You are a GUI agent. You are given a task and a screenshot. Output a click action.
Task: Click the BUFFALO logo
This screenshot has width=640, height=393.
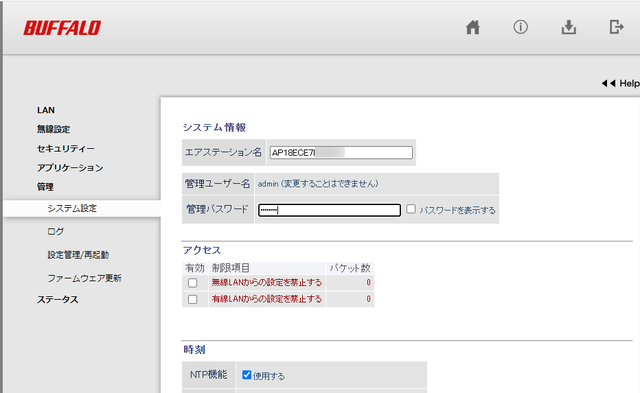click(62, 28)
